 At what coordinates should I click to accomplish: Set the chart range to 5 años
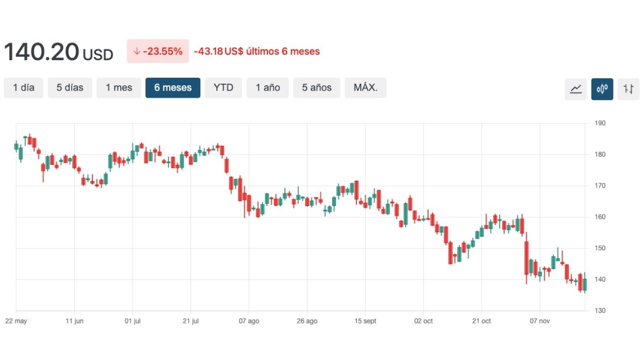(317, 88)
